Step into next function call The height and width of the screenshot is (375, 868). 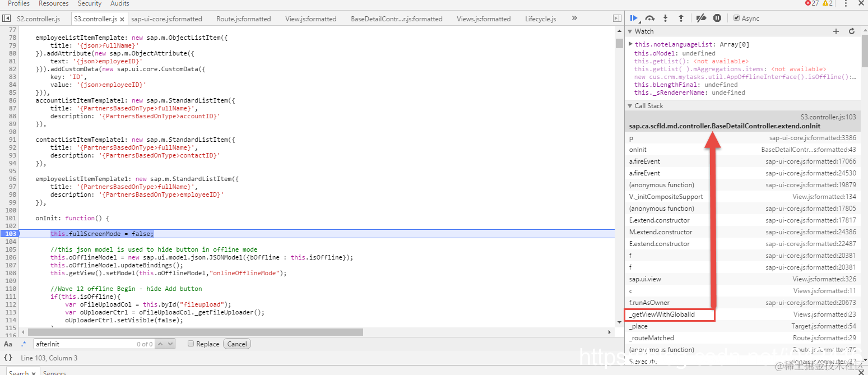tap(666, 18)
